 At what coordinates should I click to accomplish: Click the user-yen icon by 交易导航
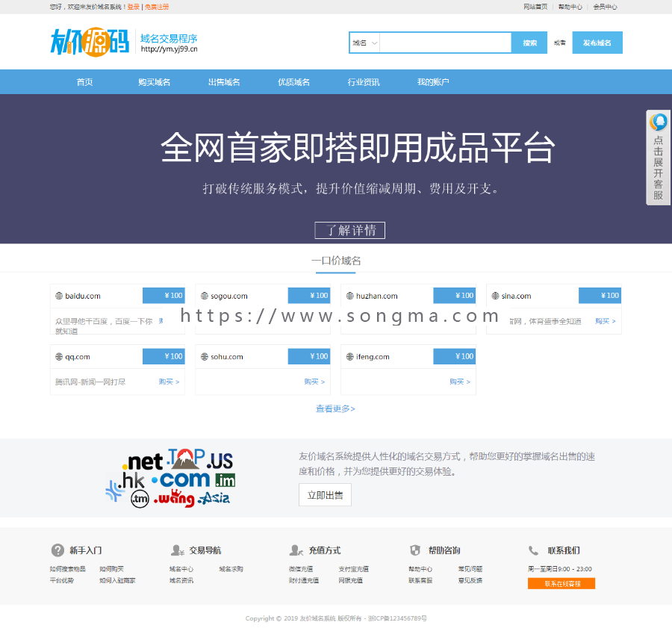tap(178, 550)
